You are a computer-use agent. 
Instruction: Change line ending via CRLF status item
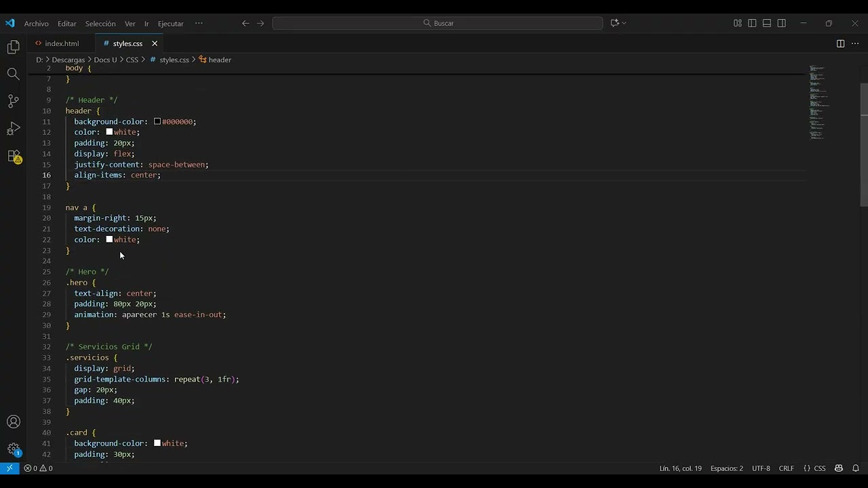[787, 468]
